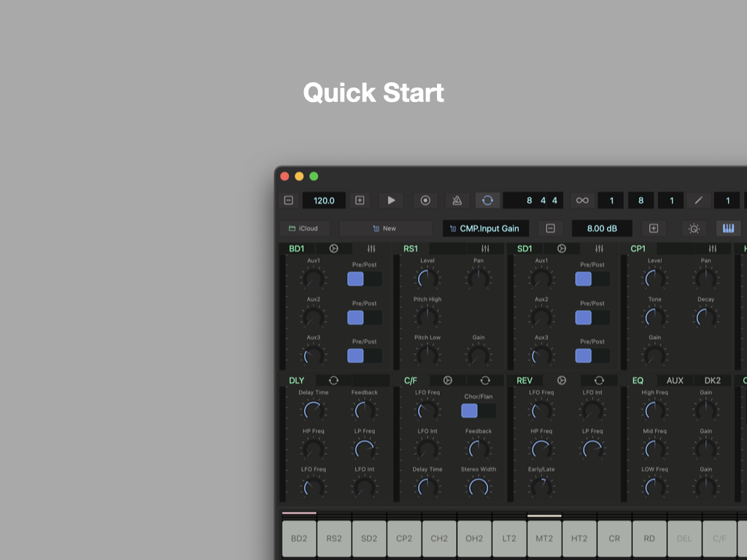
Task: Toggle SD1 Aux3 Pre/Post switch
Action: tap(592, 356)
